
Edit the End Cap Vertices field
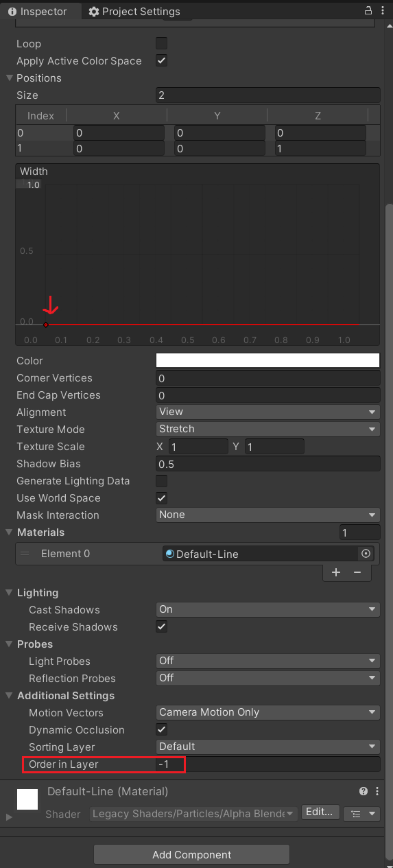pos(268,395)
